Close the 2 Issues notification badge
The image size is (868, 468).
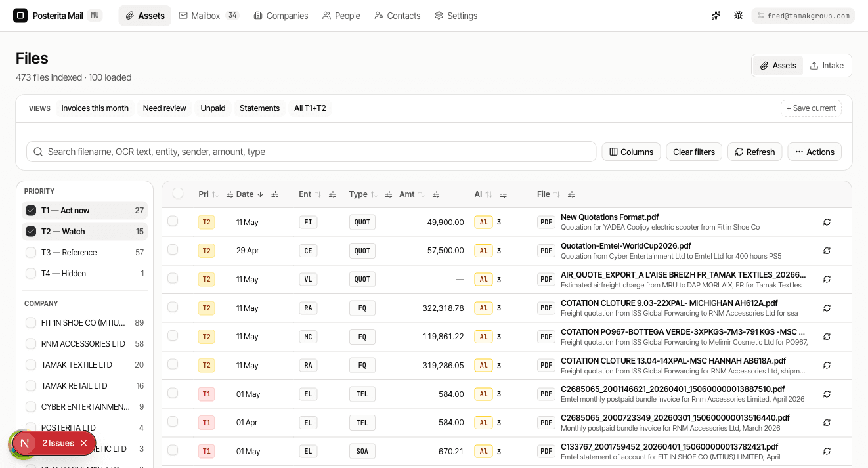tap(84, 443)
